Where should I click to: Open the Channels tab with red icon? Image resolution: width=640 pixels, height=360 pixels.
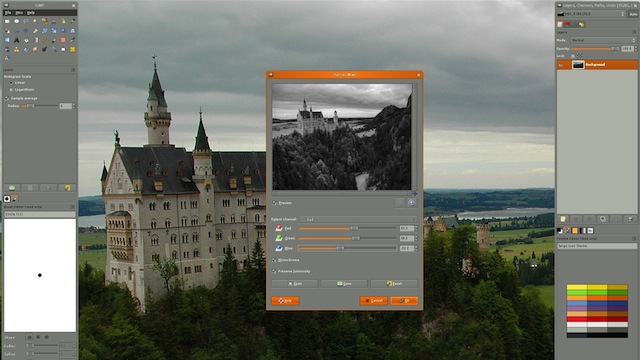(x=567, y=24)
